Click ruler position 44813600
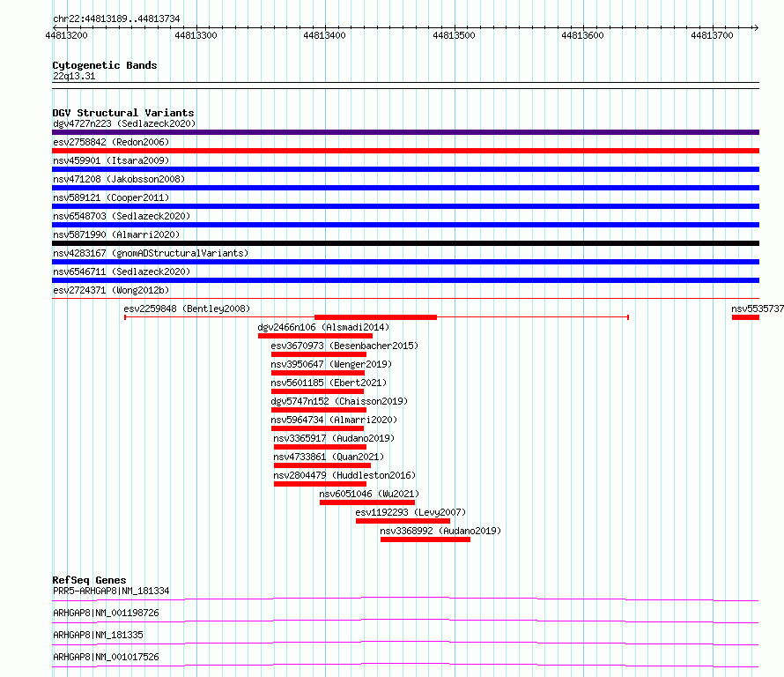This screenshot has width=784, height=677. click(582, 35)
